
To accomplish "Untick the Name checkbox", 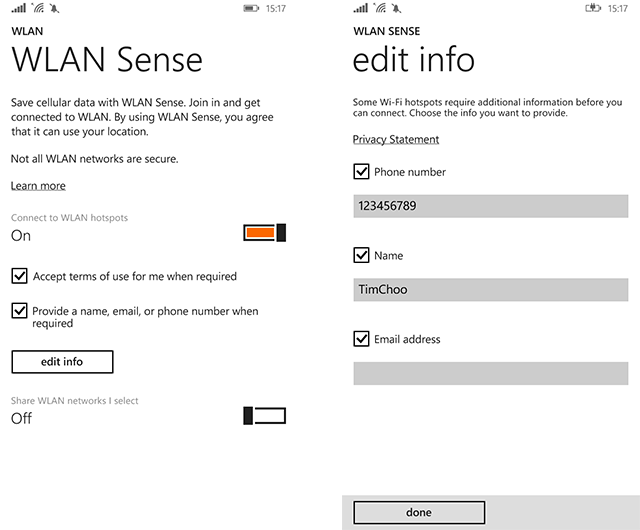I will click(x=362, y=256).
